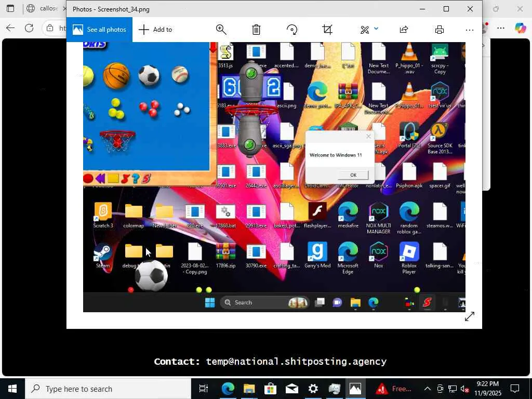The width and height of the screenshot is (532, 399).
Task: Click the muted volume icon in tray
Action: tap(464, 389)
